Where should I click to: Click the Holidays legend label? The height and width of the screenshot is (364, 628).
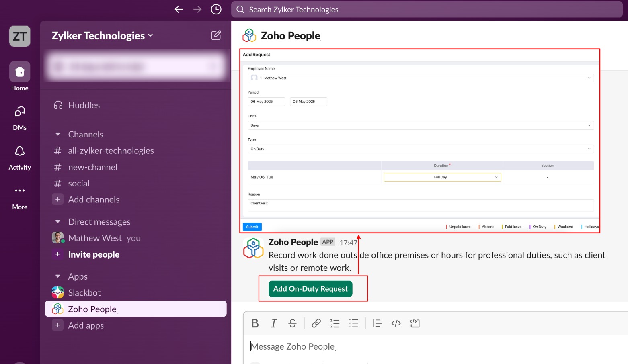pyautogui.click(x=591, y=227)
